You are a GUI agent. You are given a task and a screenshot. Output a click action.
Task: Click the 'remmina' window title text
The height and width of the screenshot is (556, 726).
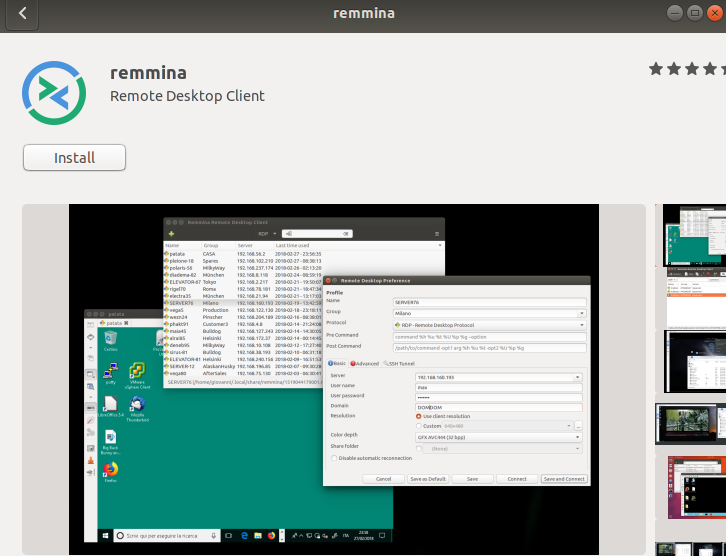coord(364,13)
